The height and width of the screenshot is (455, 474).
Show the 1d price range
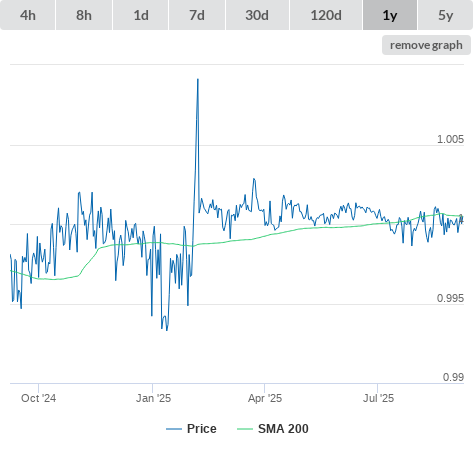[141, 15]
